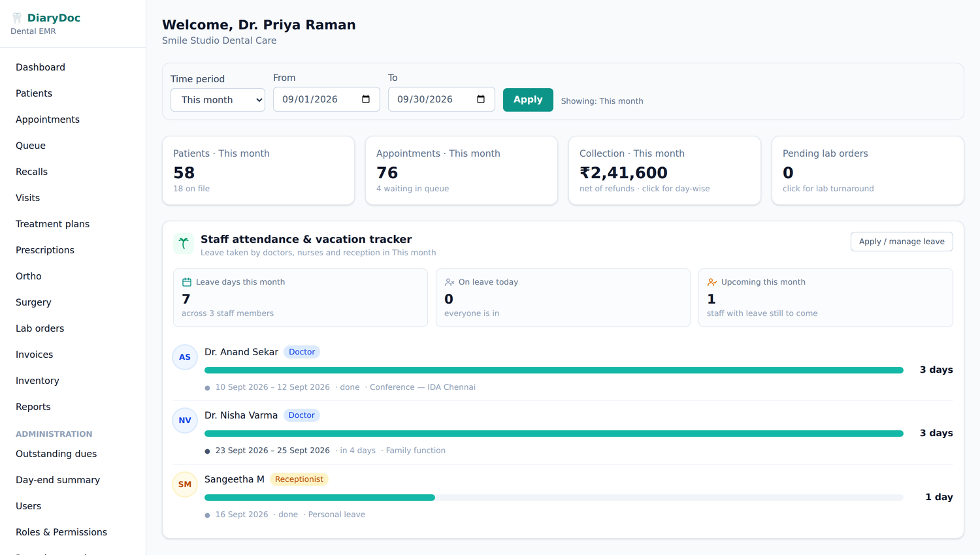Viewport: 980px width, 555px height.
Task: Open the From date calendar picker icon
Action: 366,99
